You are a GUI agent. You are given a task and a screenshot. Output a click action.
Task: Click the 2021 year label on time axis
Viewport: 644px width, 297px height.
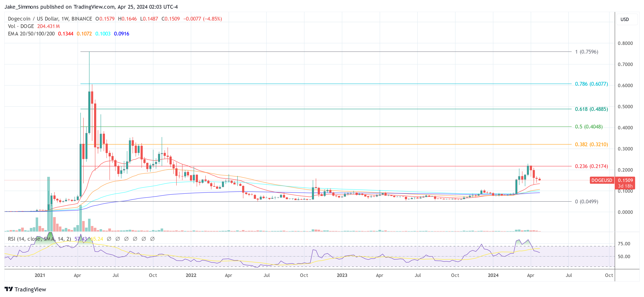[40, 275]
